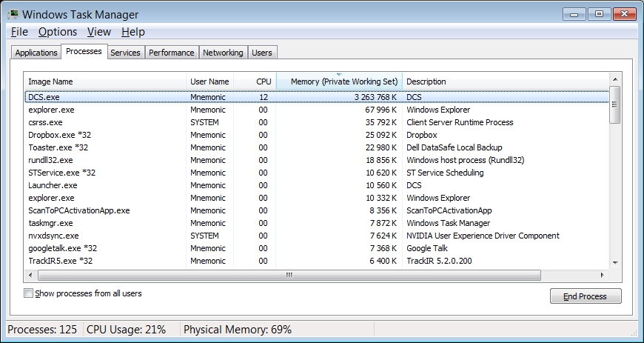The width and height of the screenshot is (644, 343).
Task: Sort by Description column header
Action: [x=505, y=81]
